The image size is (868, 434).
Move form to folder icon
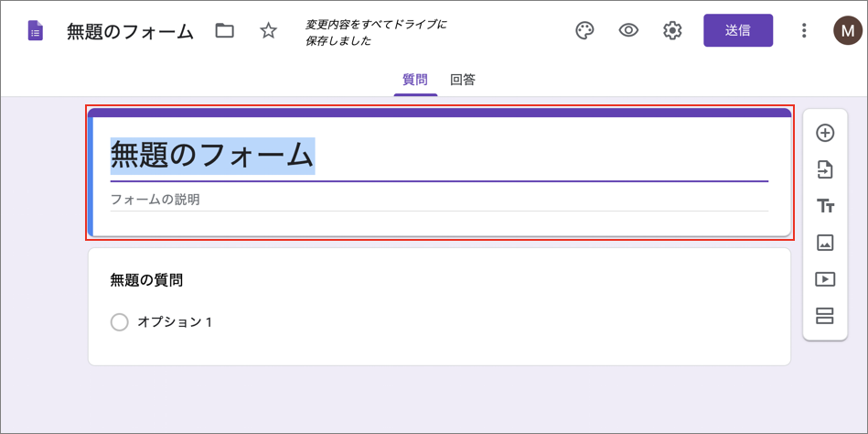coord(224,30)
